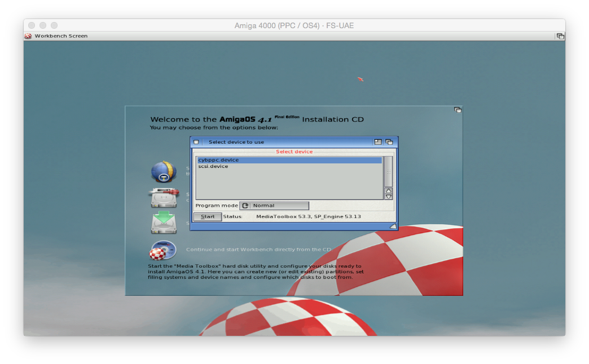Click the blue globe installer icon

pyautogui.click(x=164, y=171)
